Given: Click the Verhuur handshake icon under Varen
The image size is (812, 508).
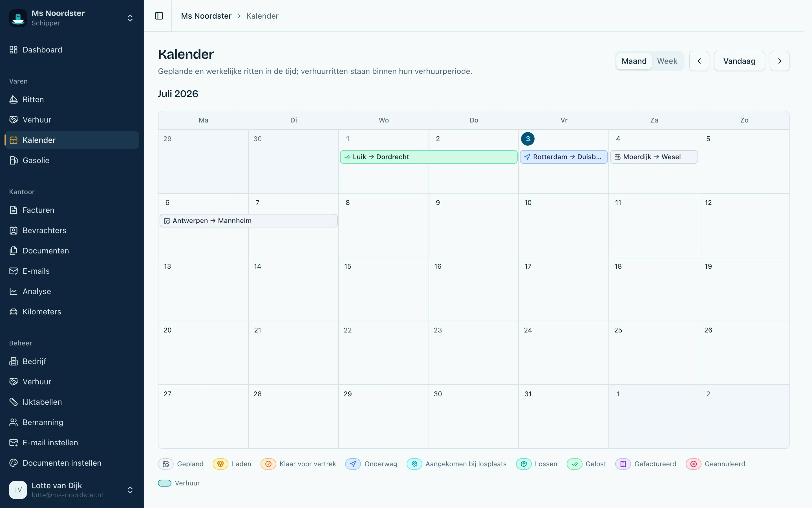Looking at the screenshot, I should 14,120.
